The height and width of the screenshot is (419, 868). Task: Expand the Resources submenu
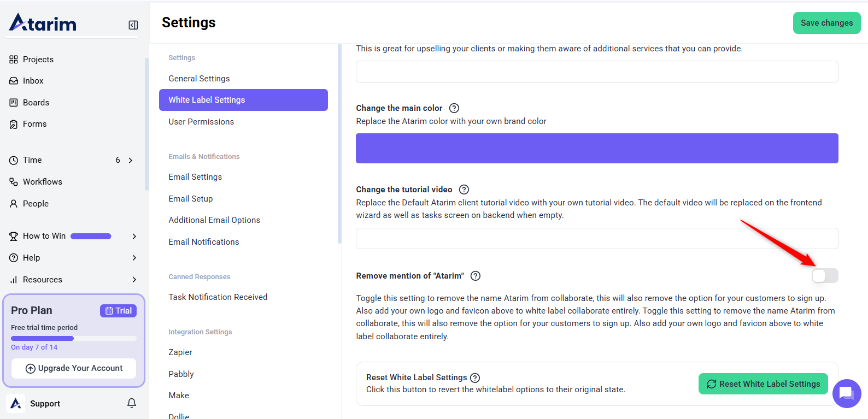(x=134, y=280)
